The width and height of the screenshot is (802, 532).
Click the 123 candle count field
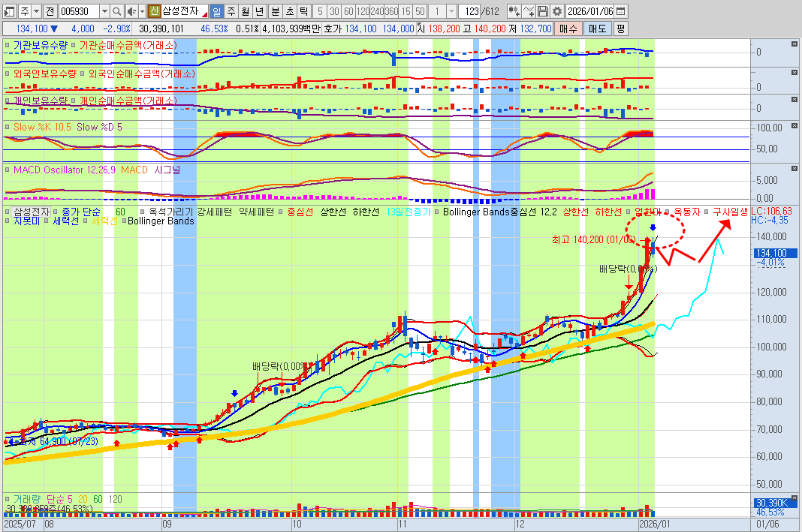pos(470,11)
